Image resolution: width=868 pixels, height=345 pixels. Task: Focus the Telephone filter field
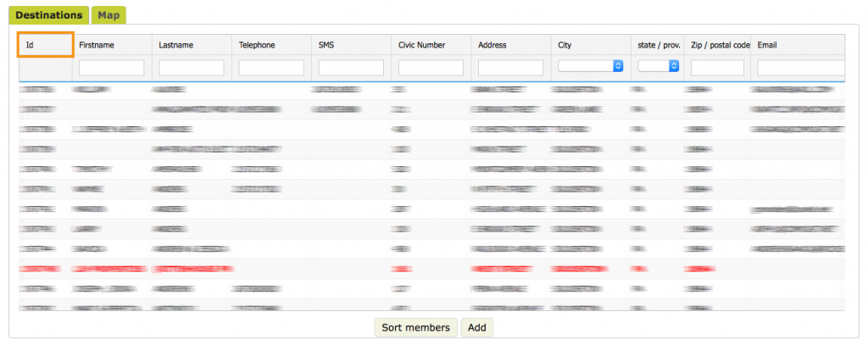271,68
